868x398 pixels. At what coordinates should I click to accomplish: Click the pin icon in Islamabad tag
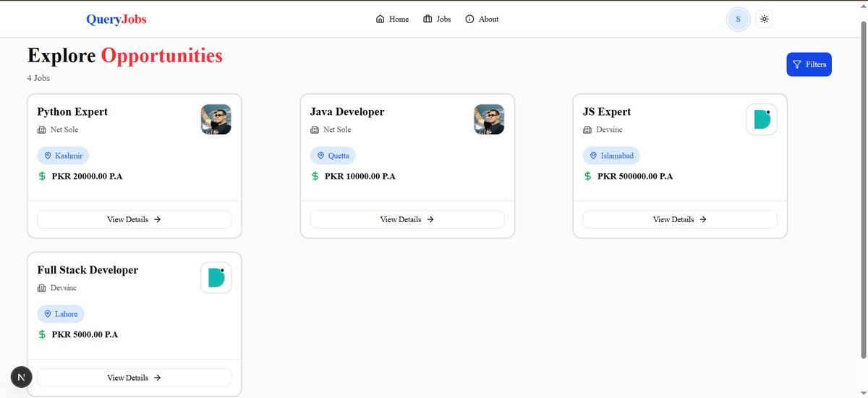(593, 156)
